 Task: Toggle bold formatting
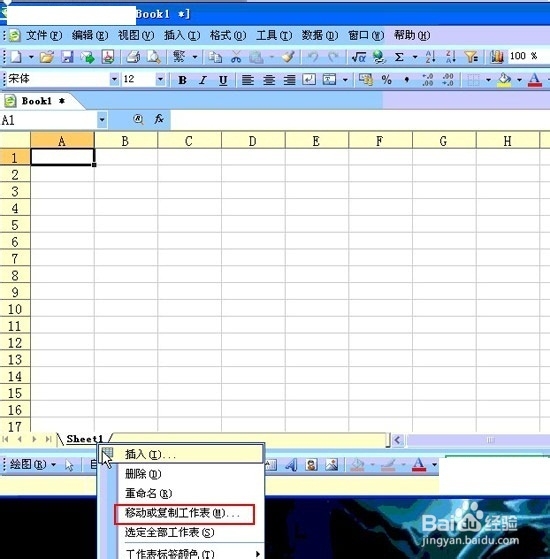tap(182, 80)
